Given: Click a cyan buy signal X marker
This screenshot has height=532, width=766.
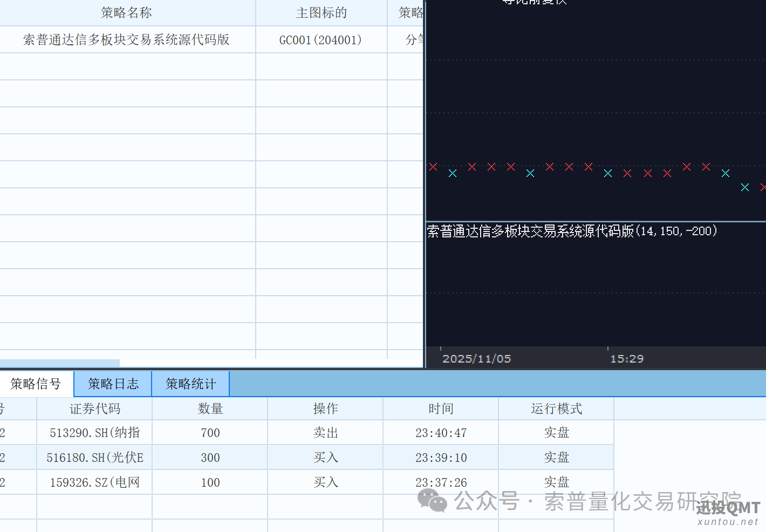Looking at the screenshot, I should pos(453,173).
